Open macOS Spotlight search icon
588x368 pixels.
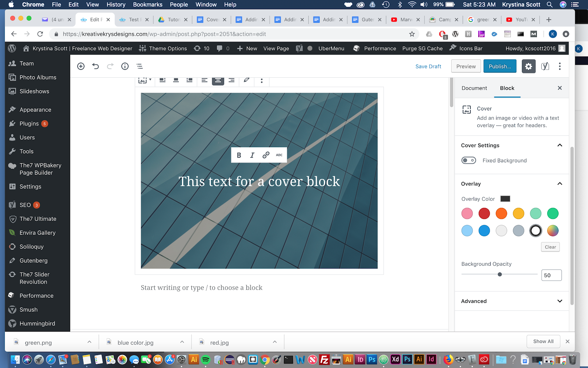(550, 4)
